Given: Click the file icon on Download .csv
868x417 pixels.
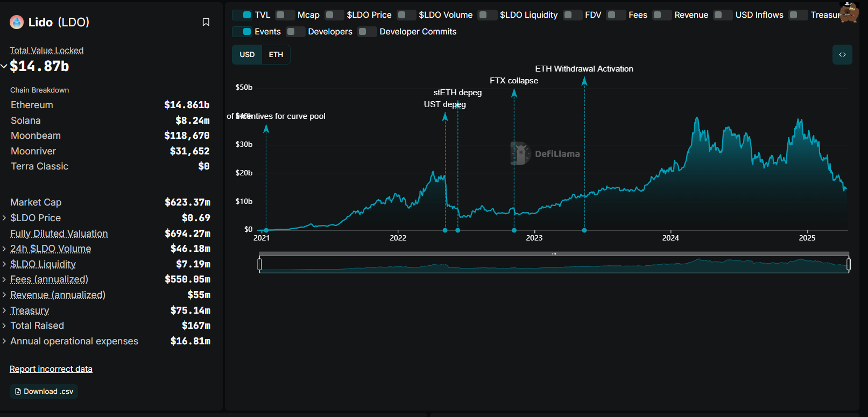Looking at the screenshot, I should point(18,392).
